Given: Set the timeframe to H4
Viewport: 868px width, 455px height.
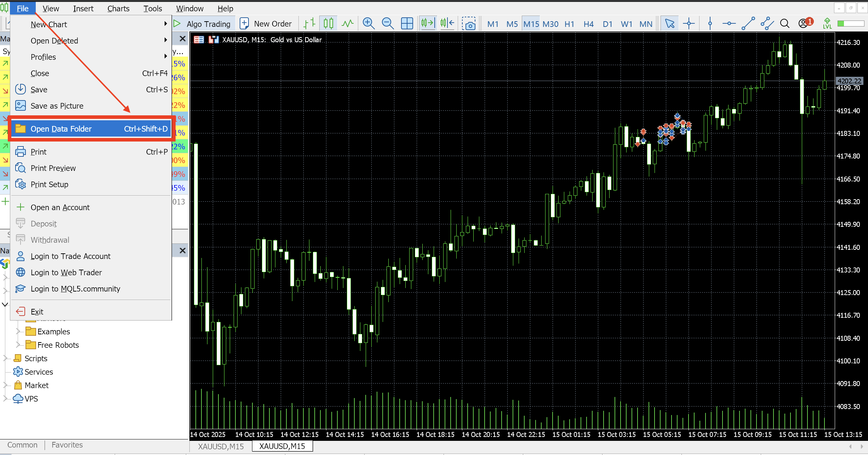Looking at the screenshot, I should (588, 24).
